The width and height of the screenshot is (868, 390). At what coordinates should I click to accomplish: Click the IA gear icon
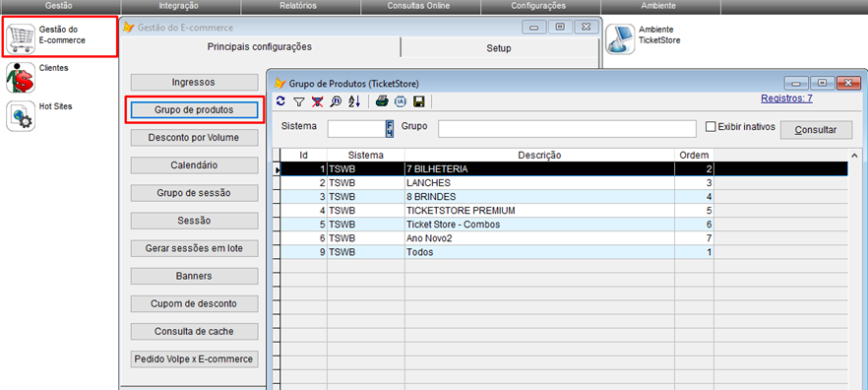(x=401, y=100)
